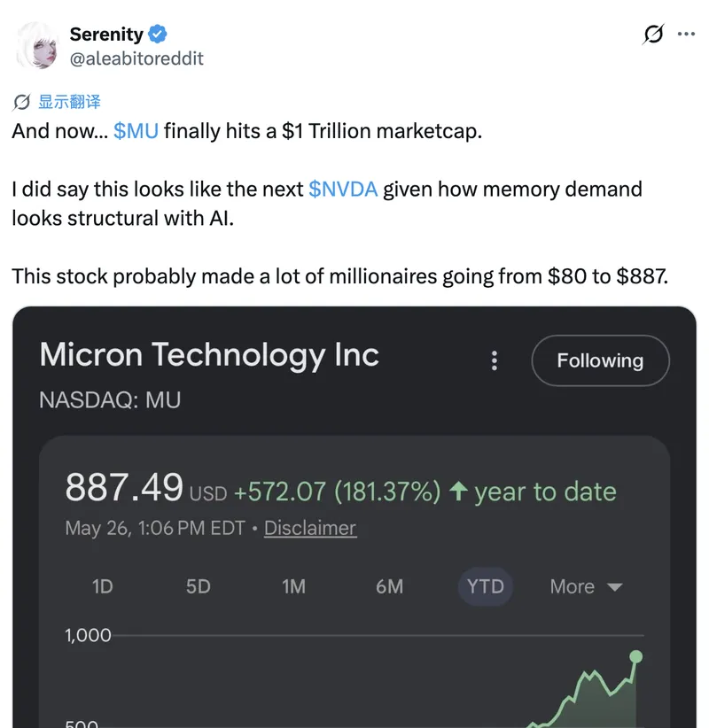Open the Disclaimer link

click(x=310, y=528)
